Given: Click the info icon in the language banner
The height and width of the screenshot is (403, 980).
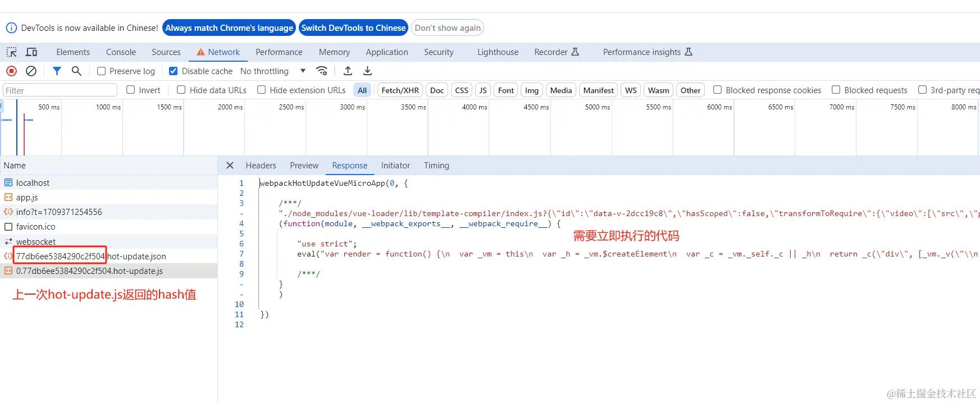Looking at the screenshot, I should pos(11,28).
